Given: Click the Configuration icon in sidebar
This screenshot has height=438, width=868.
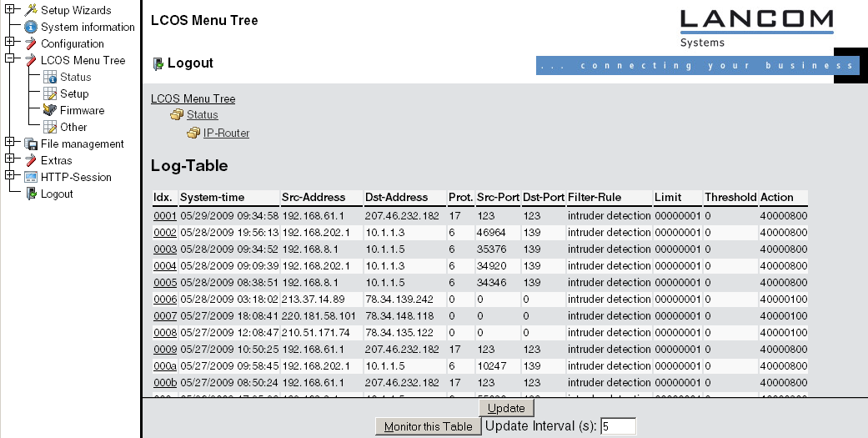Looking at the screenshot, I should [x=31, y=43].
